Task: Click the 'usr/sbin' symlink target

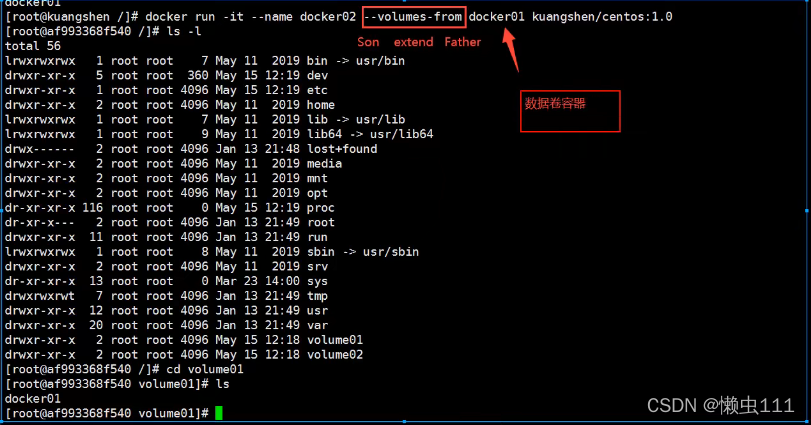Action: (x=391, y=252)
